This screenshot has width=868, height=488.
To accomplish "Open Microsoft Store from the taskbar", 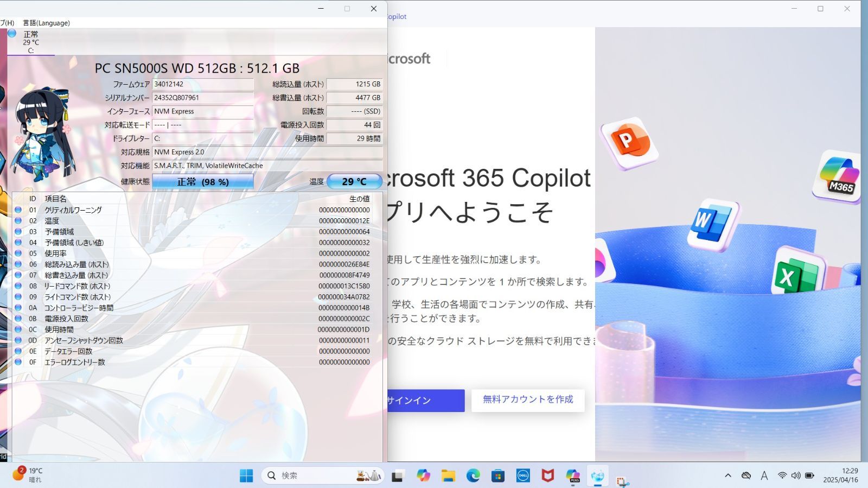I will 498,476.
